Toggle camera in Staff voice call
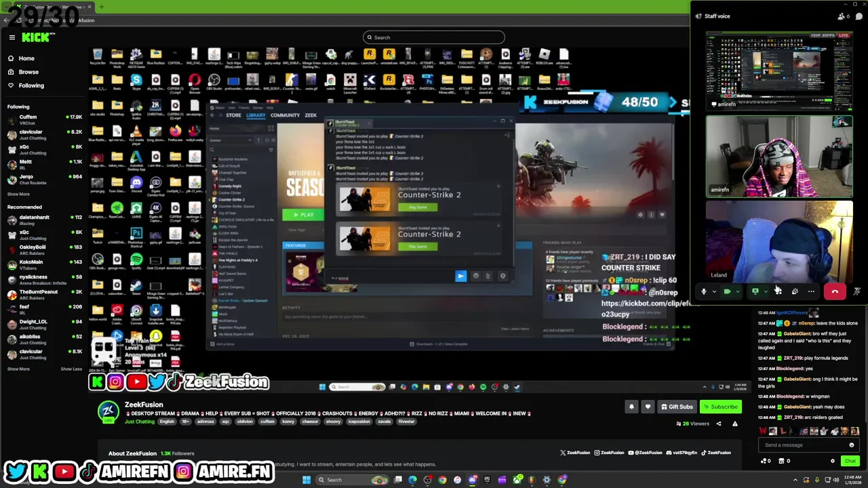The height and width of the screenshot is (488, 868). click(727, 291)
